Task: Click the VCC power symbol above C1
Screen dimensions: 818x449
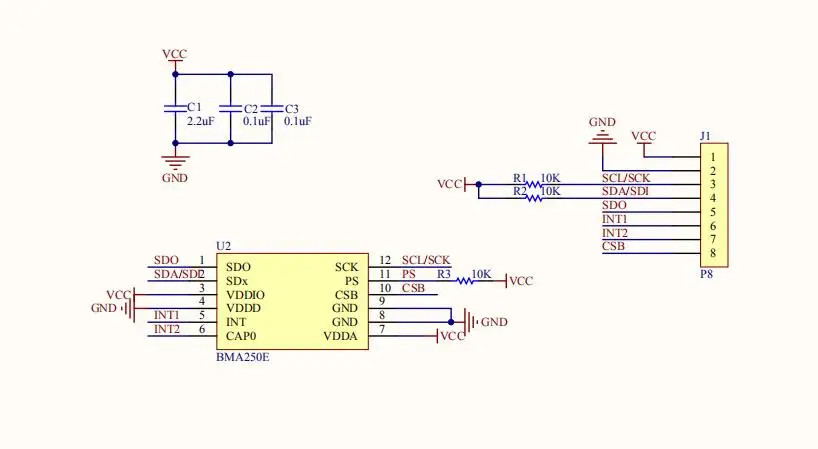Action: [x=175, y=57]
